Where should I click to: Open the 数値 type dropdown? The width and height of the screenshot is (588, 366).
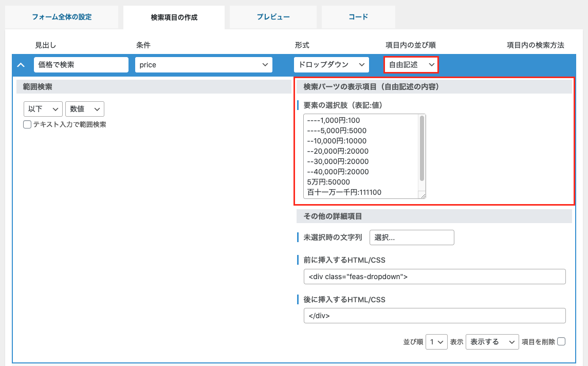point(85,109)
